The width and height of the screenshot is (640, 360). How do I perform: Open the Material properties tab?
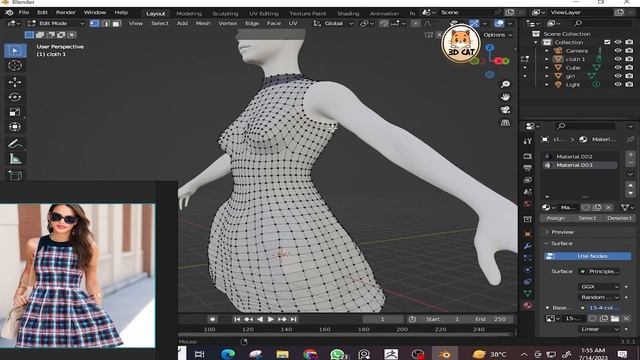(527, 305)
